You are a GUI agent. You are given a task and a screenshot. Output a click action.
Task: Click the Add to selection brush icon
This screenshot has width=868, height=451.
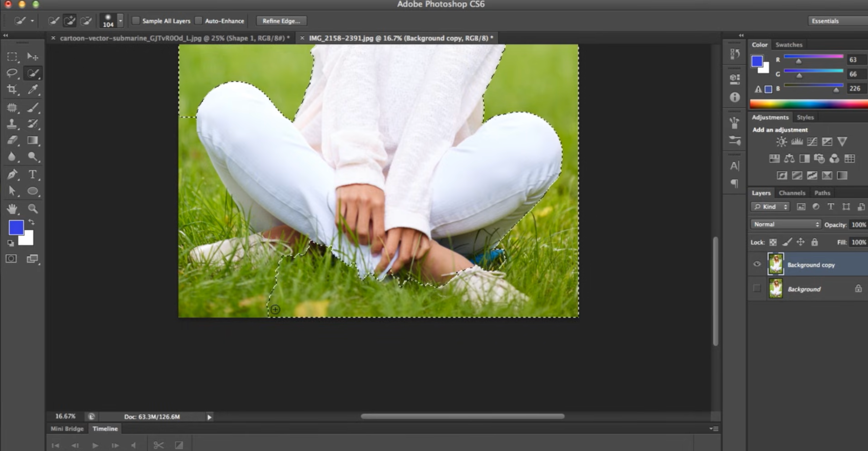tap(70, 21)
